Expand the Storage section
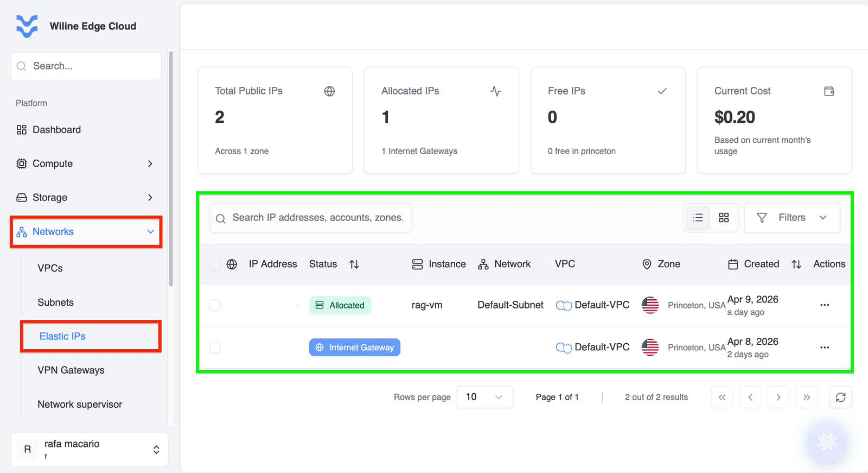 click(x=86, y=198)
